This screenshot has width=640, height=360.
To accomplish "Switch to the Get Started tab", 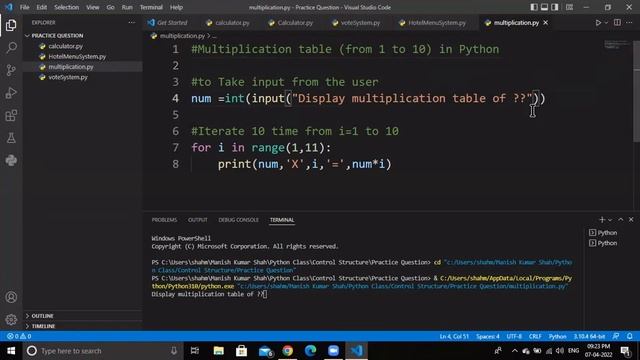I will coord(168,23).
